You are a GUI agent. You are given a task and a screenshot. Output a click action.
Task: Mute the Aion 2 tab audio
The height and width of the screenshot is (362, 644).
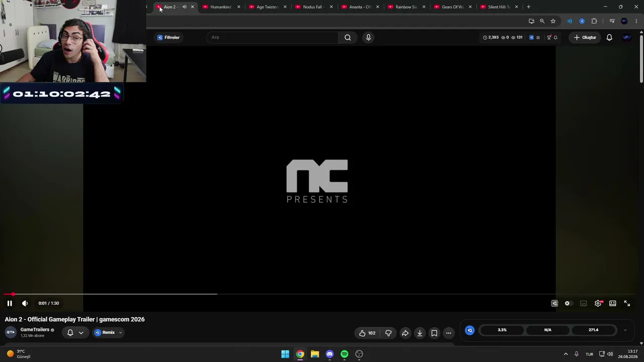pos(184,7)
